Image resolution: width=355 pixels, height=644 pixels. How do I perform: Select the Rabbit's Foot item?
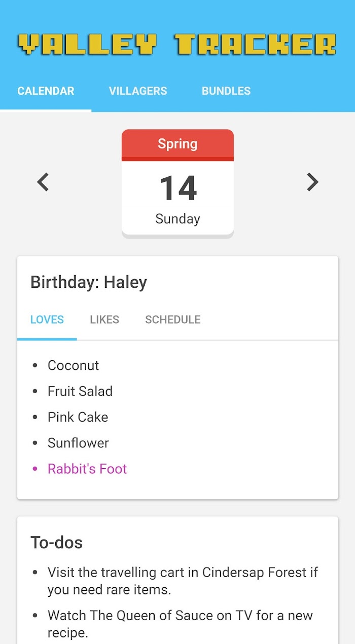(x=87, y=469)
